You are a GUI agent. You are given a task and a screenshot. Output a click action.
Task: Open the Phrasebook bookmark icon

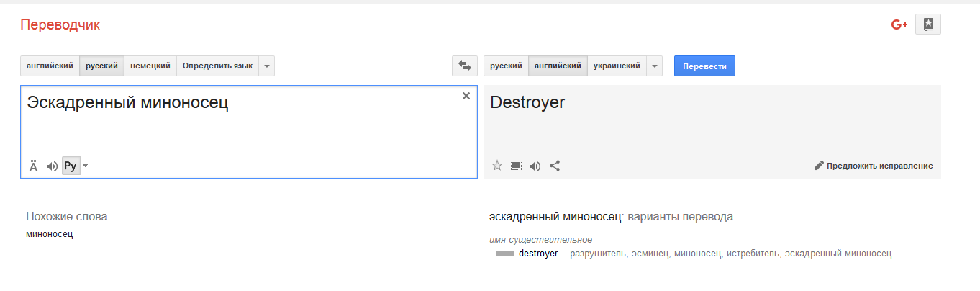tap(928, 24)
